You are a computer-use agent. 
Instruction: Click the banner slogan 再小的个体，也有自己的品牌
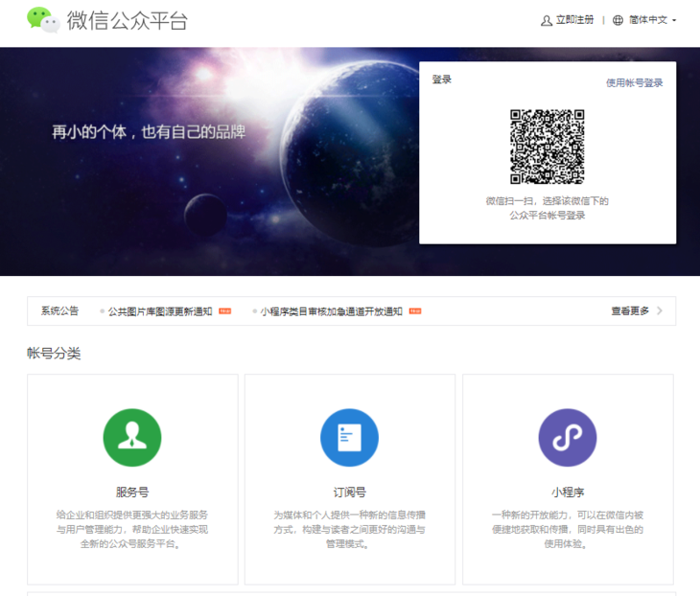pyautogui.click(x=149, y=132)
